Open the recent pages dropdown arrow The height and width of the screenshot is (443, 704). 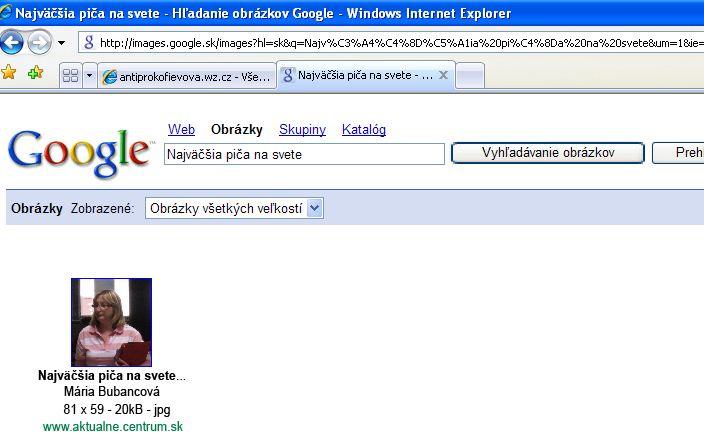pyautogui.click(x=61, y=44)
